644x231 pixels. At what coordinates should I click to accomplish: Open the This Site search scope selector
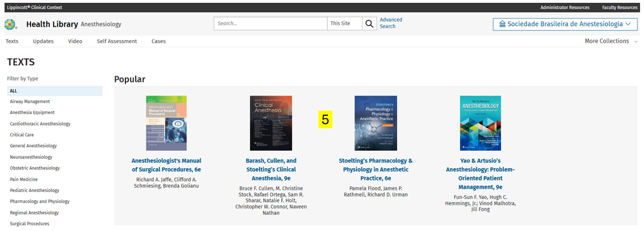(344, 24)
